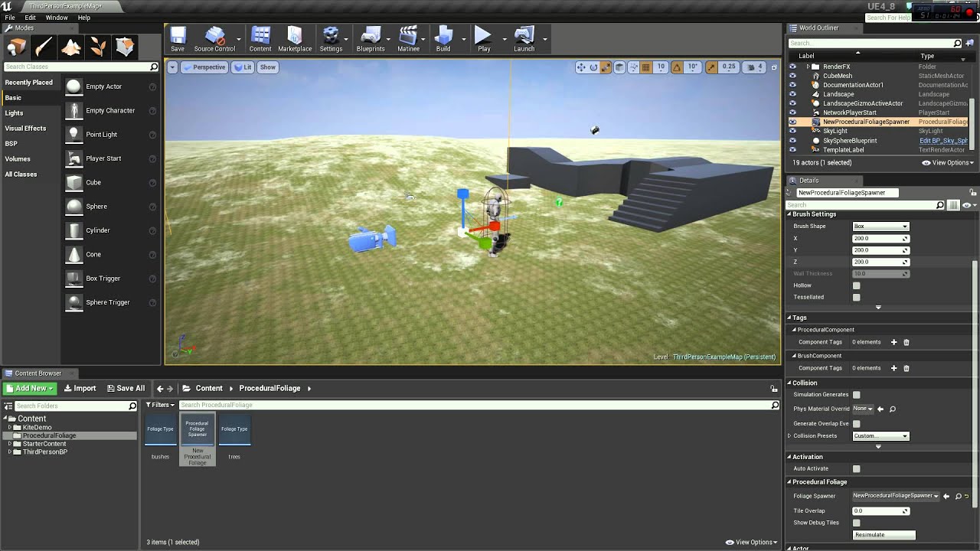
Task: Click the Matinee toolbar icon
Action: click(x=408, y=39)
